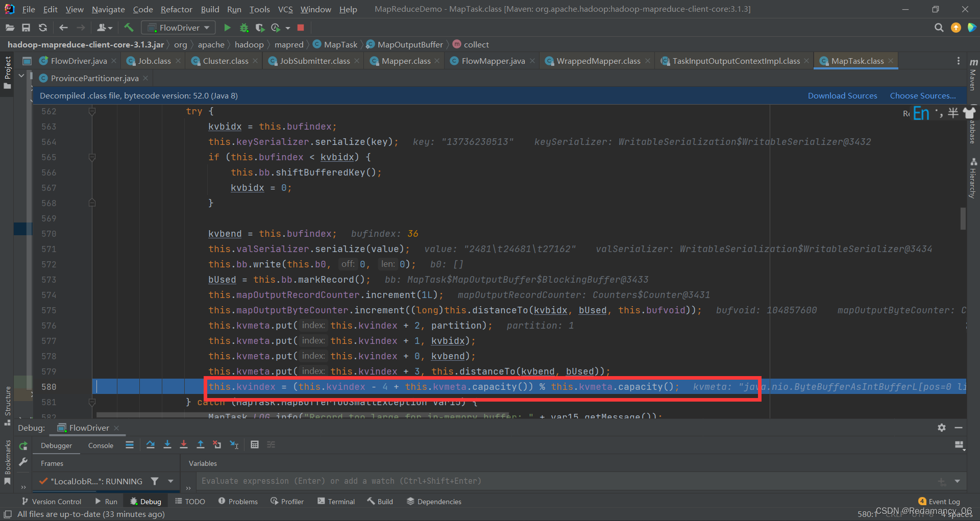Open the Refactor menu

coord(176,9)
